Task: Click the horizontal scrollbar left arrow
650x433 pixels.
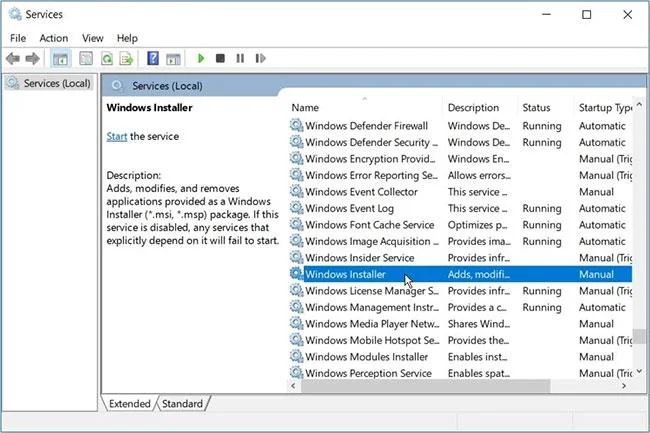Action: tap(294, 386)
